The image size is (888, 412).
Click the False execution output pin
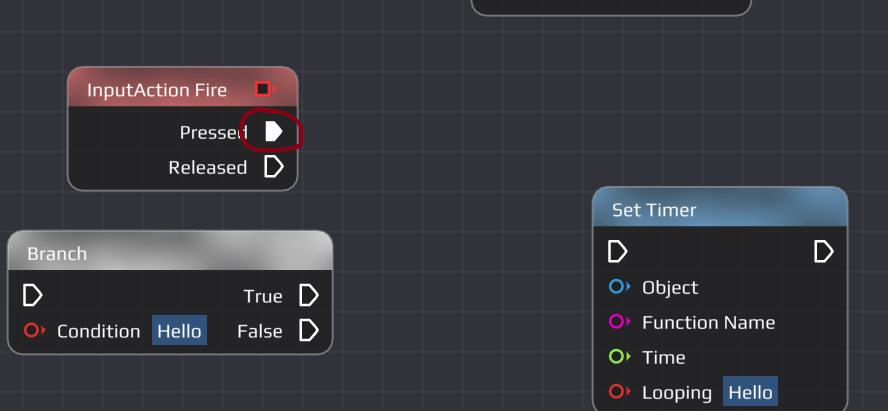point(309,330)
